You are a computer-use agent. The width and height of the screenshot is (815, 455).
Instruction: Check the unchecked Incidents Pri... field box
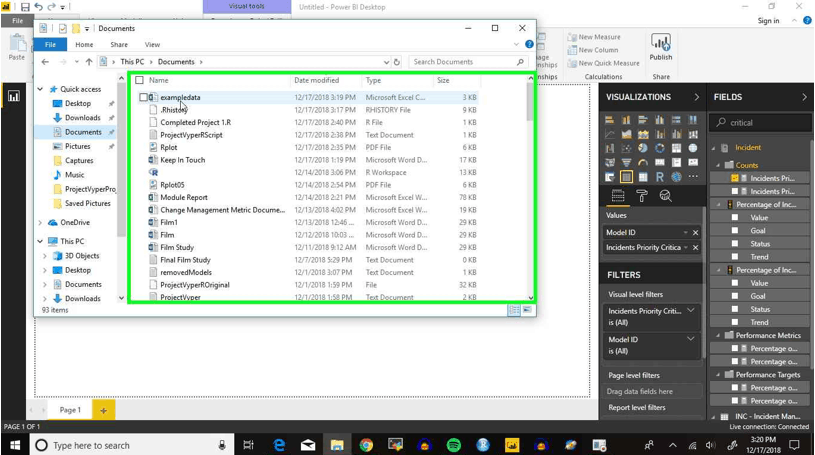pos(734,191)
